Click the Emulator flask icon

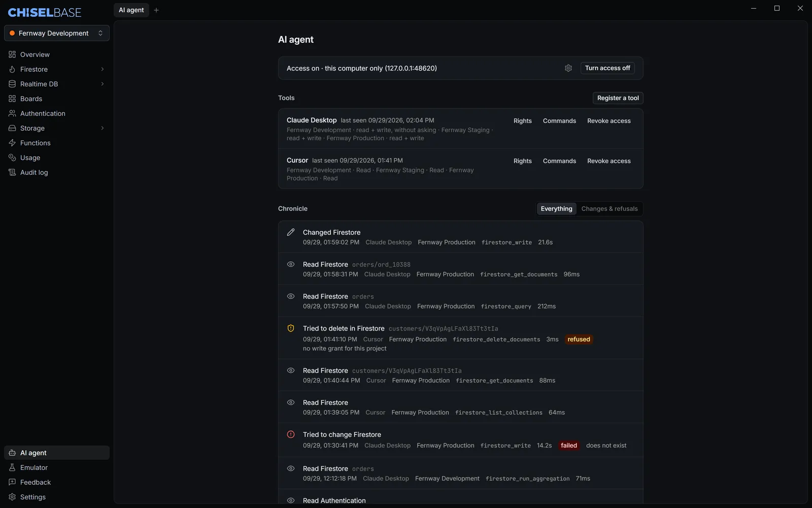pos(12,467)
